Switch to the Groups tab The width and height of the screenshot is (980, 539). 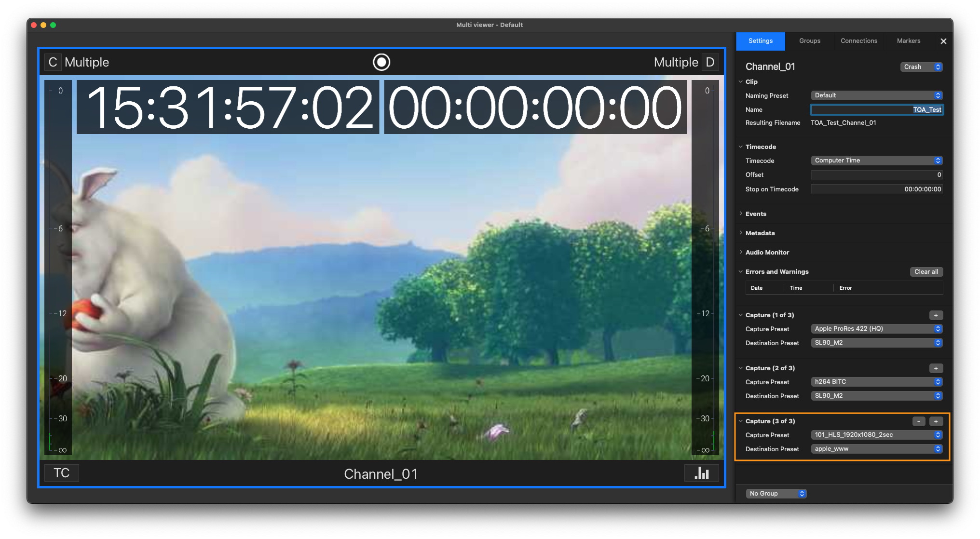coord(810,41)
